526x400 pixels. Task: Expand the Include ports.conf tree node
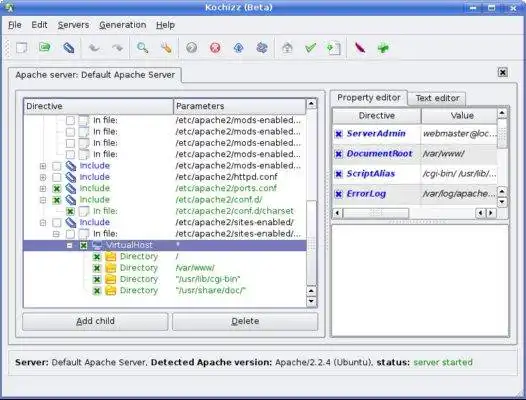click(x=43, y=189)
